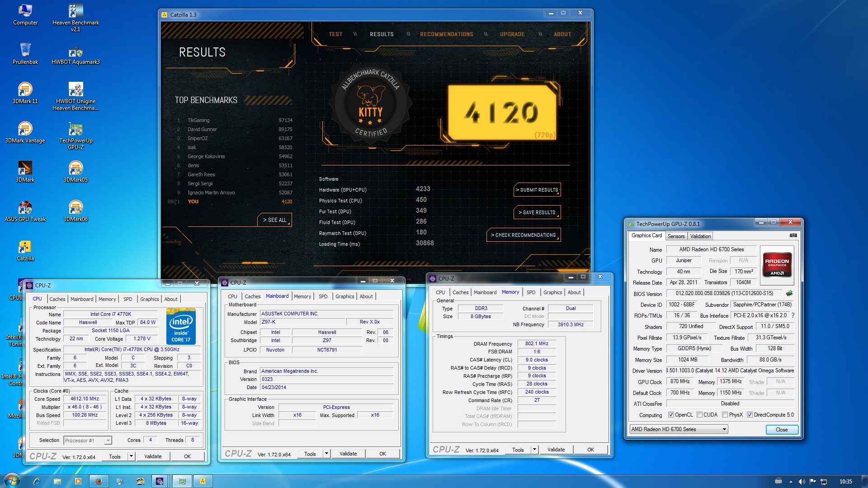Viewport: 868px width, 488px height.
Task: Click OK in the CPU-Z Mainboard window
Action: tap(382, 454)
